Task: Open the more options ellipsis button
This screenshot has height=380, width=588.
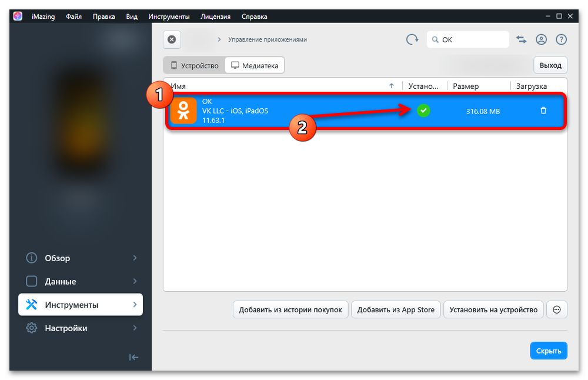Action: pos(557,309)
